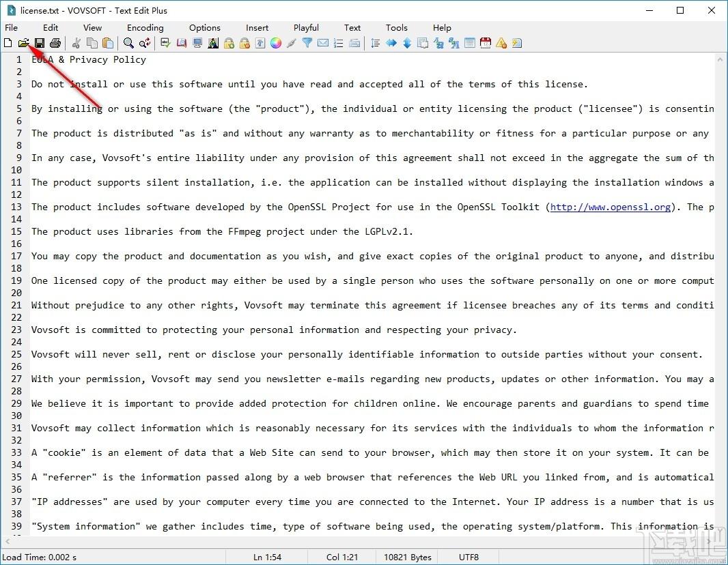Open the Tools menu
The height and width of the screenshot is (565, 728).
coord(397,28)
